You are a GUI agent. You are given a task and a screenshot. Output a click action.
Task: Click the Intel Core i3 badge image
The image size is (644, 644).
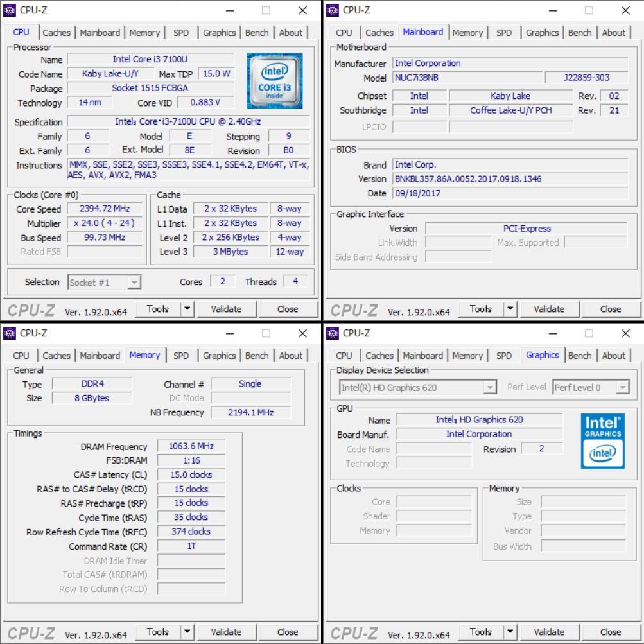point(275,80)
